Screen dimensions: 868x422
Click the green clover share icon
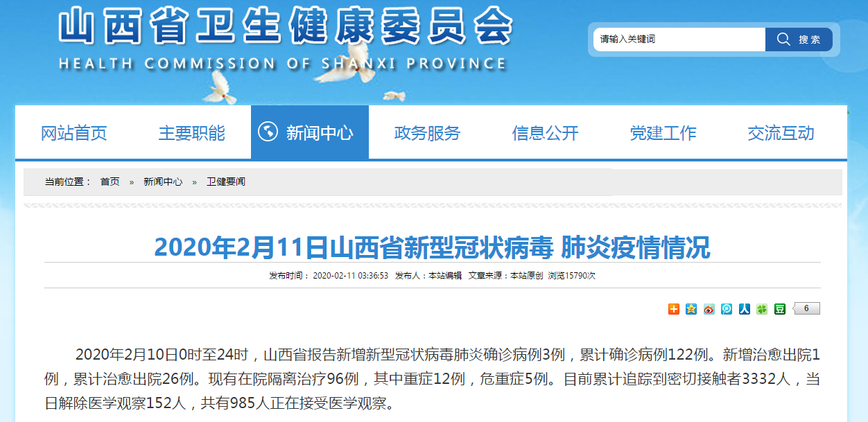click(762, 309)
